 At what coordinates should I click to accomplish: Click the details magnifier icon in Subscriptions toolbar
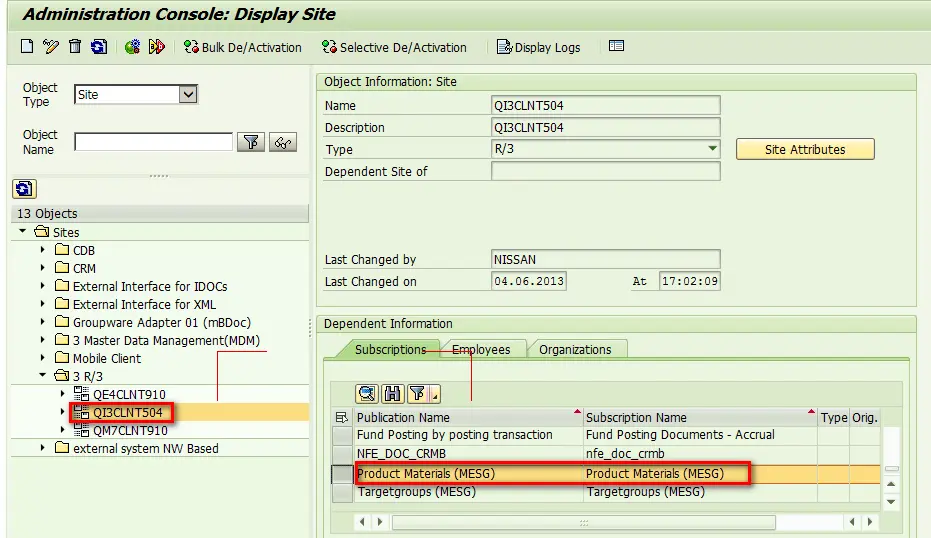pos(367,393)
